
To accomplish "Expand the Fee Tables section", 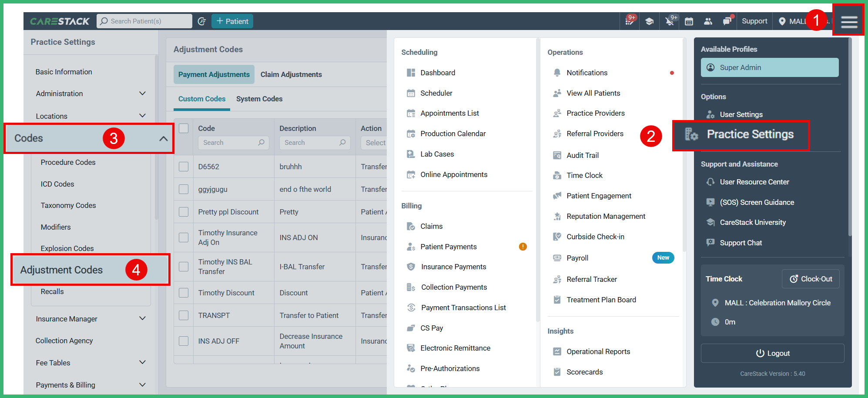I will (143, 362).
